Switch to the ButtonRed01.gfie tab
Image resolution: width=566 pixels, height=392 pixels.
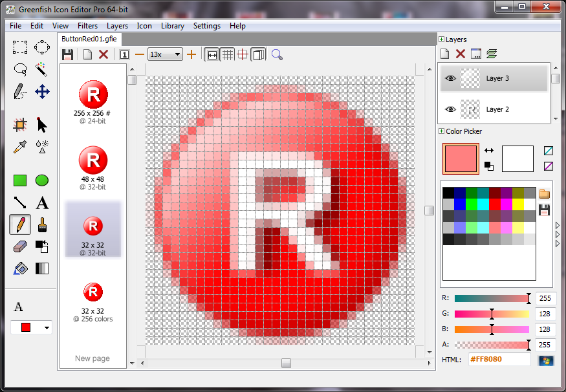pos(89,39)
